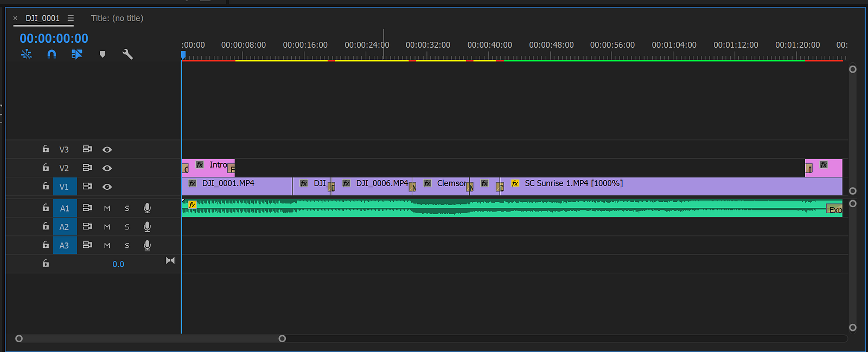Screen dimensions: 868x352
Task: Click fx badge on Intro clip
Action: pos(200,164)
